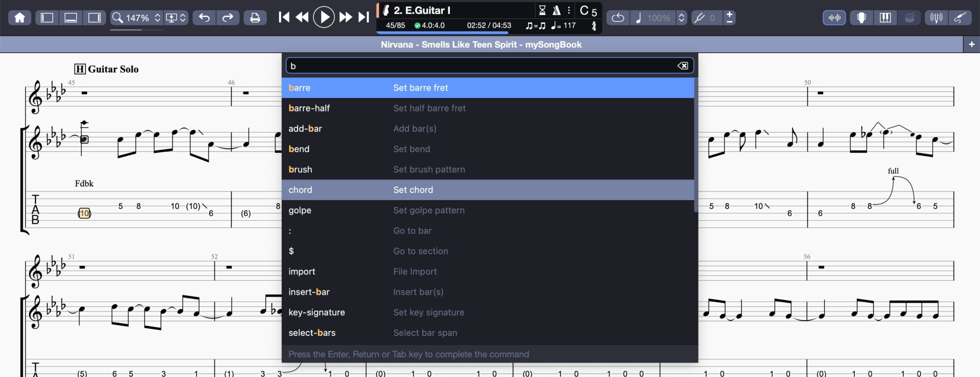Show the drum kit view

[909, 18]
